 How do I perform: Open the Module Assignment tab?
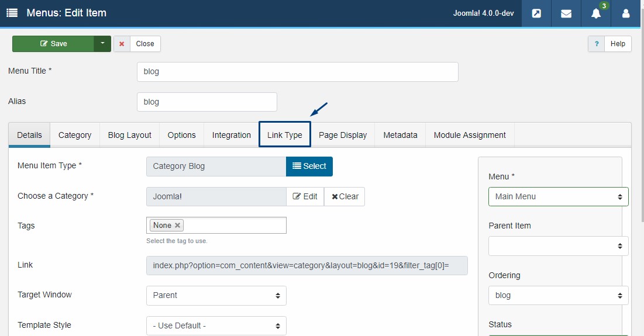pos(470,135)
